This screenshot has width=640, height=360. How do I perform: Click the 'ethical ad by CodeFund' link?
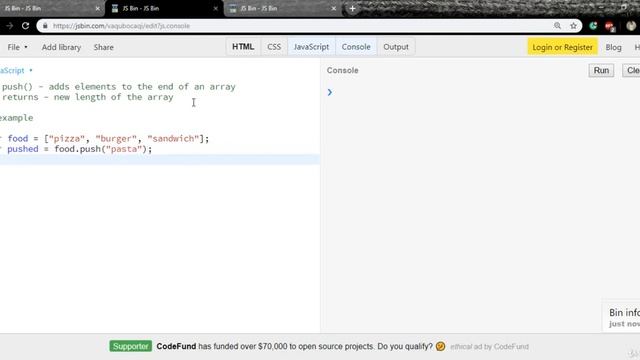coord(489,347)
